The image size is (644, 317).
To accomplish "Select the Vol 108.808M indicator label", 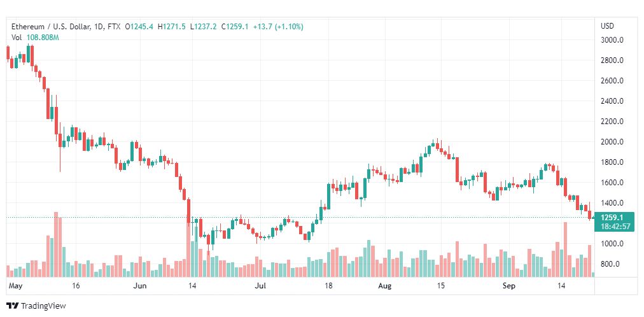I will click(x=36, y=38).
